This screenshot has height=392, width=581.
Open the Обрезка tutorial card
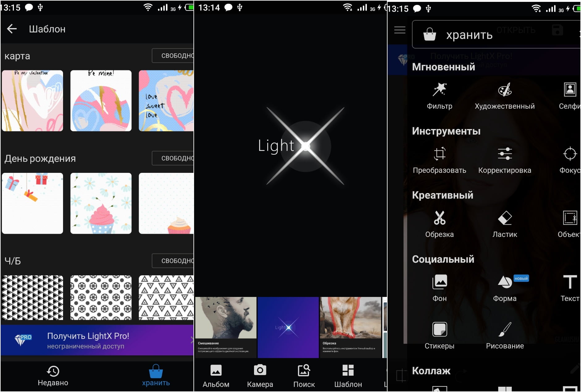tap(350, 327)
